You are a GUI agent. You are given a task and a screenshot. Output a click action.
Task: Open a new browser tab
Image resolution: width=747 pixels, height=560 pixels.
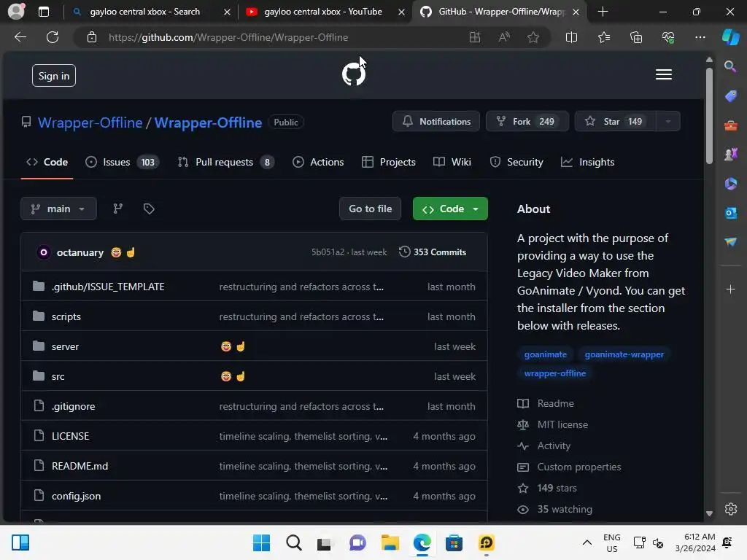click(x=603, y=12)
